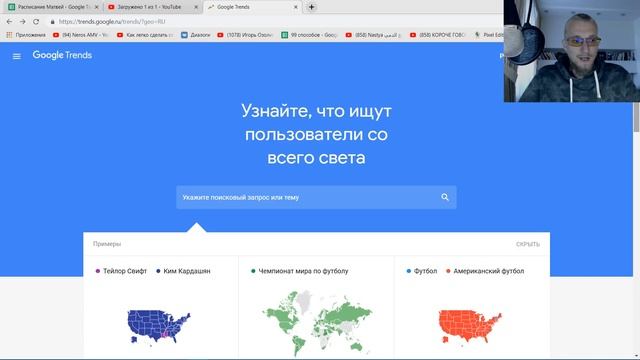Viewport: 640px width, 360px height.
Task: Switch to the Расписание Матвей Google Sheets tab
Action: pos(53,7)
